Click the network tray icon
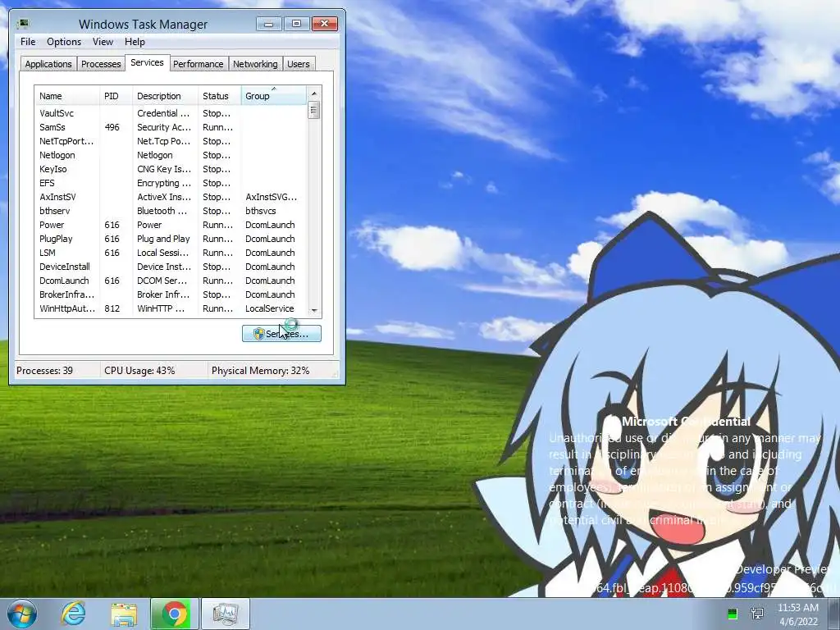This screenshot has width=840, height=630. click(757, 614)
